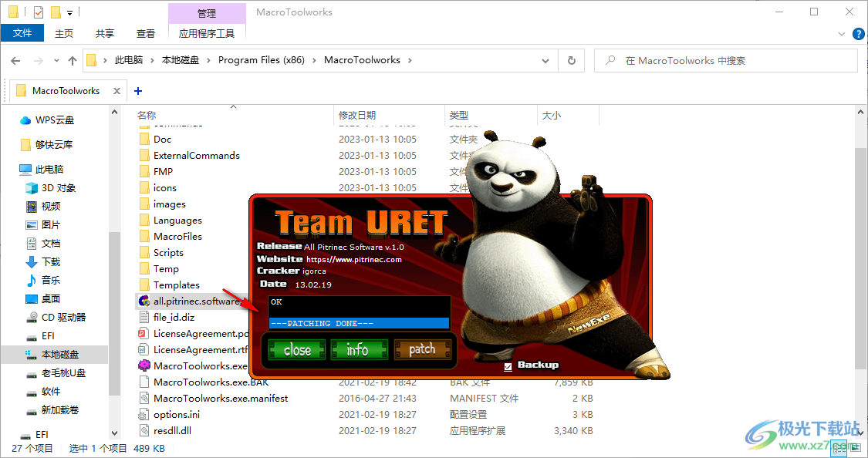Switch to the 主页 ribbon tab
Viewport: 868px width, 458px height.
tap(64, 33)
